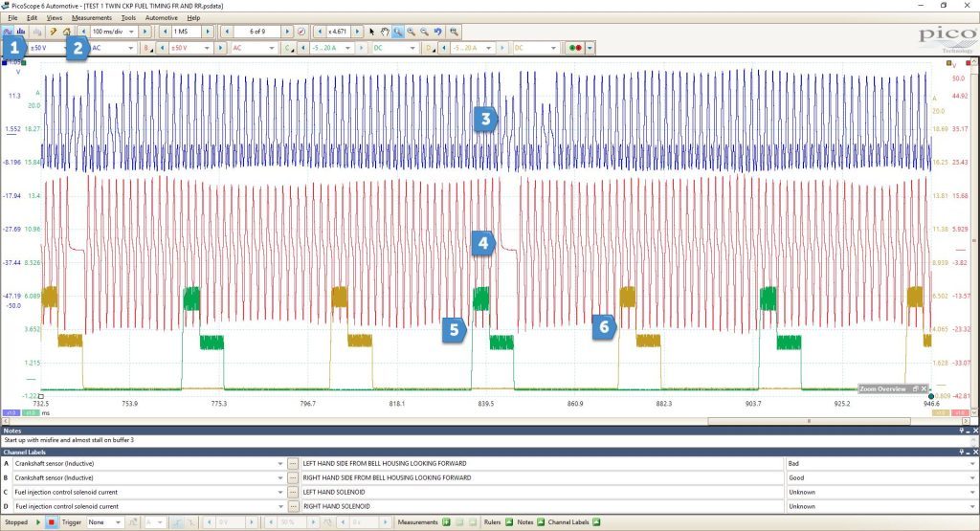Open Channel C options button
Screen dimensions: 980x531
[x=289, y=48]
